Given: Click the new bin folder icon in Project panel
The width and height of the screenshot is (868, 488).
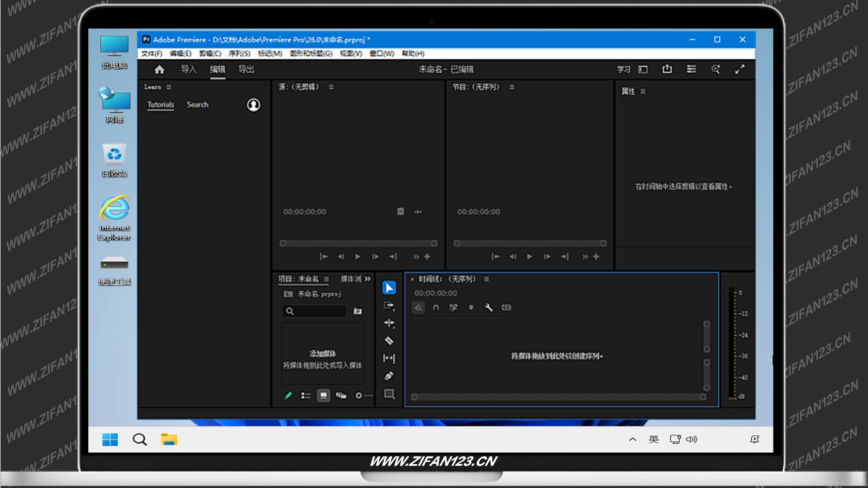Looking at the screenshot, I should (x=358, y=311).
